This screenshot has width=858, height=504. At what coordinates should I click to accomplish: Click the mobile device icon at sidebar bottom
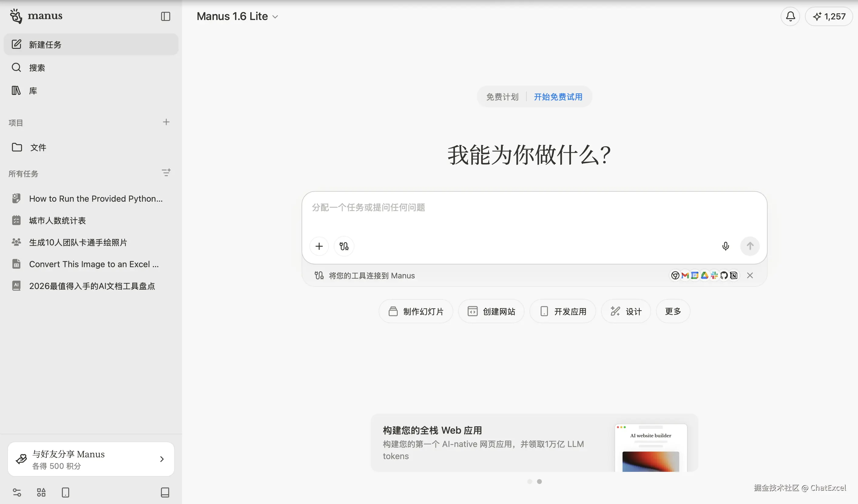[65, 492]
